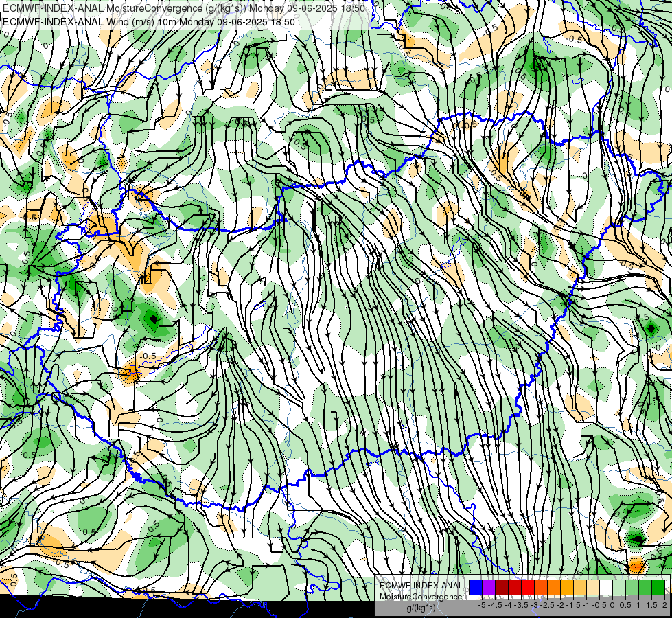This screenshot has width=672, height=618.
Task: Choose the palest green legend swatch
Action: click(x=619, y=588)
